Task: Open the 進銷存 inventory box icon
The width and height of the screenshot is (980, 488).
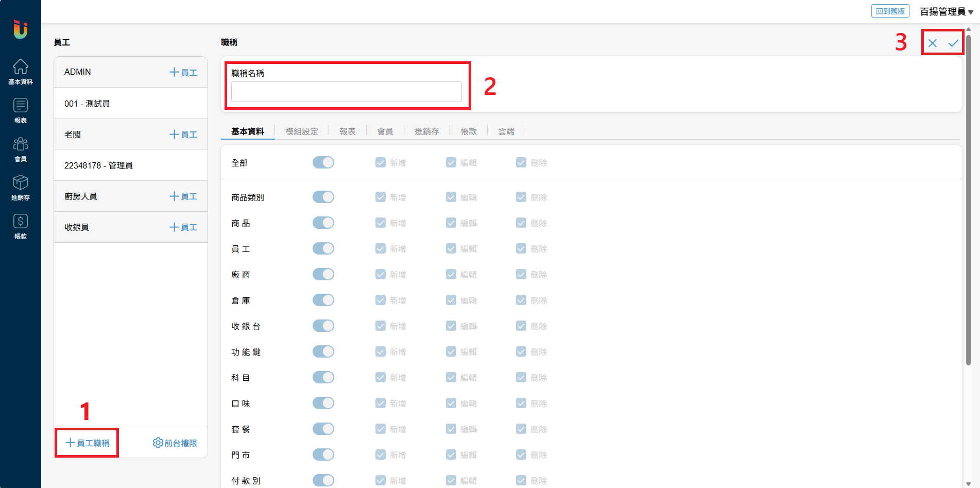Action: coord(20,188)
